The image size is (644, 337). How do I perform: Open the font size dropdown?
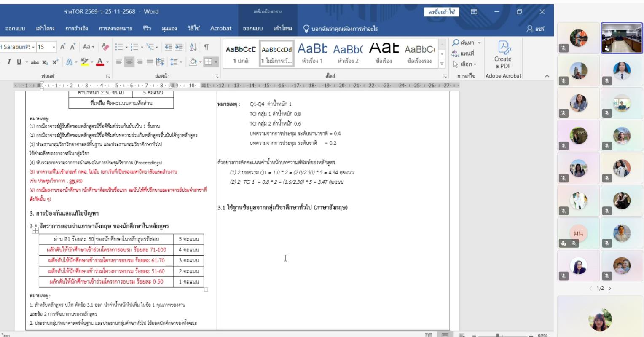[x=54, y=47]
